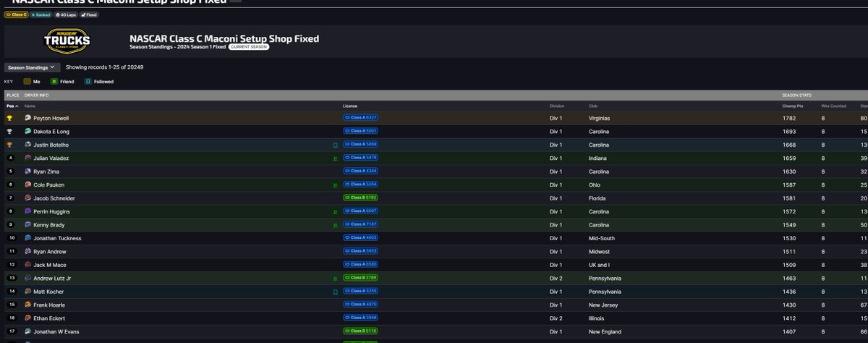868x343 pixels.
Task: Click the Div 2 cell for Ethan Eckert
Action: pyautogui.click(x=556, y=318)
